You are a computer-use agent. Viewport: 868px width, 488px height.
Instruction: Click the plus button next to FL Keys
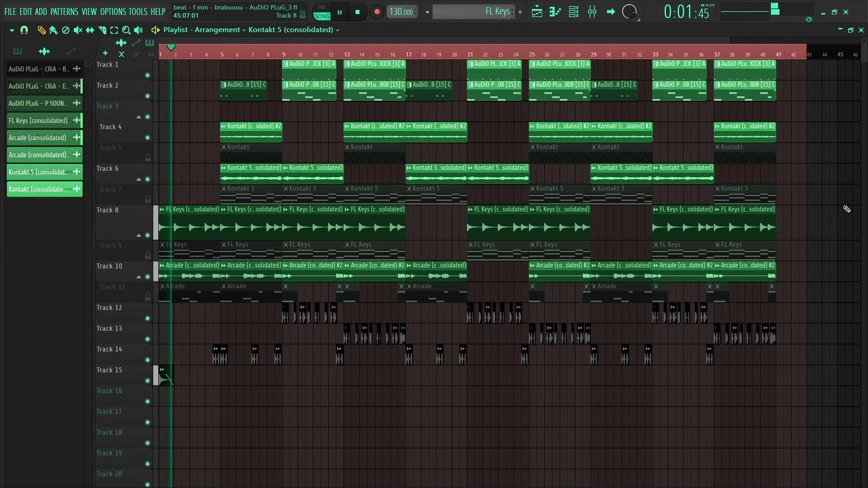pyautogui.click(x=520, y=12)
